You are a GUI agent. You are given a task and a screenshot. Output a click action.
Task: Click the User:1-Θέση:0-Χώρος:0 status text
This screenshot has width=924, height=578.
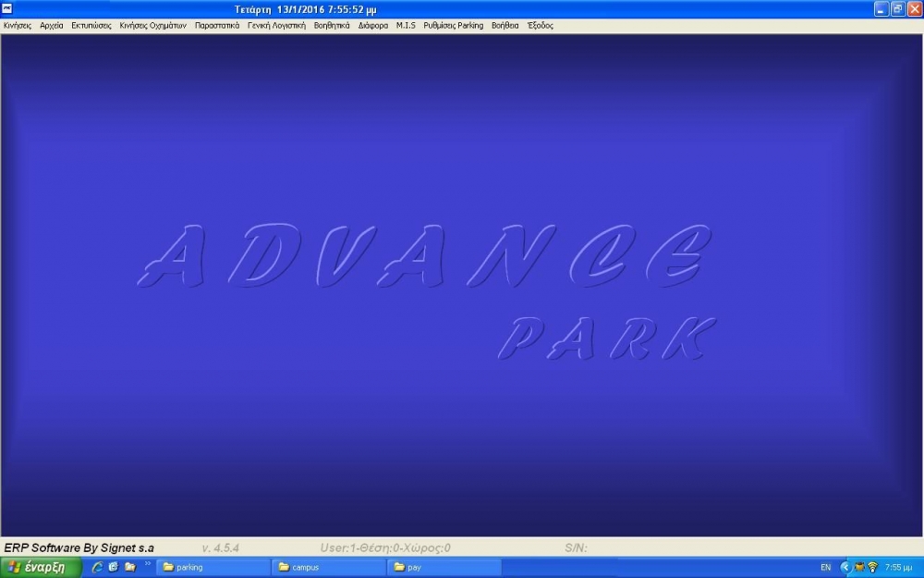[385, 547]
